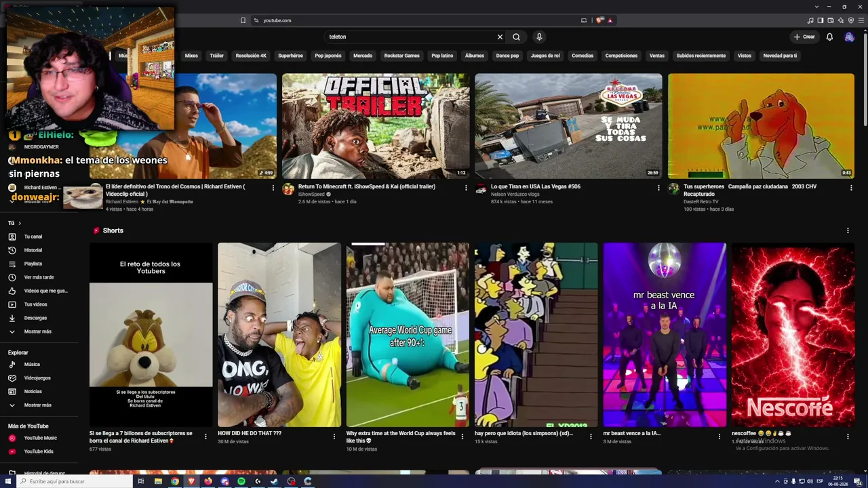Open YouTube Kids link
Screen dimensions: 868x488
tap(39, 451)
